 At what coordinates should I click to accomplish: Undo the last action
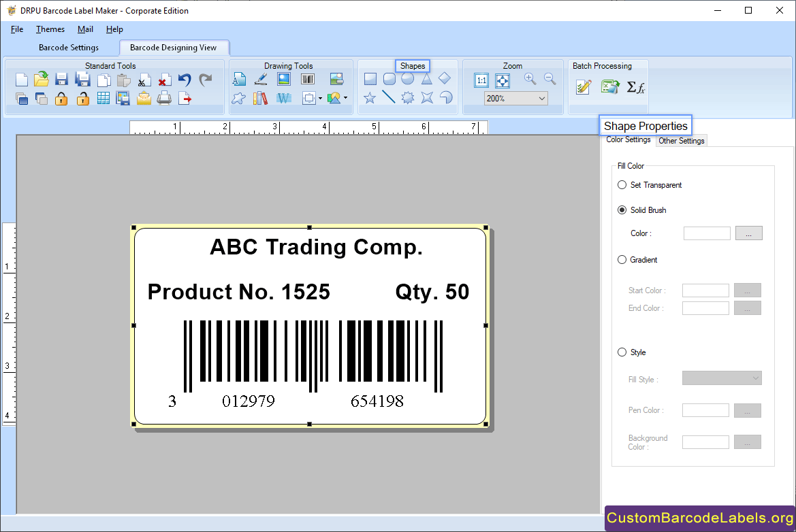[x=185, y=80]
